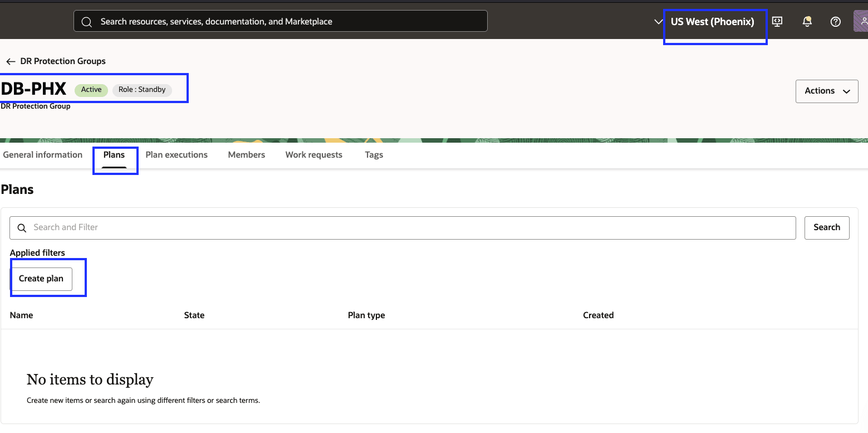Image resolution: width=868 pixels, height=433 pixels.
Task: Click the magnifier icon in the top search bar
Action: pyautogui.click(x=86, y=22)
